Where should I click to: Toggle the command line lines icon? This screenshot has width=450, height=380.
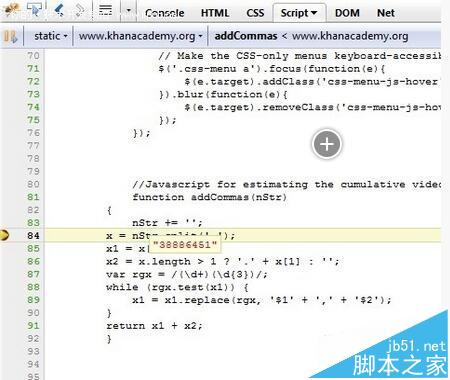(x=105, y=10)
